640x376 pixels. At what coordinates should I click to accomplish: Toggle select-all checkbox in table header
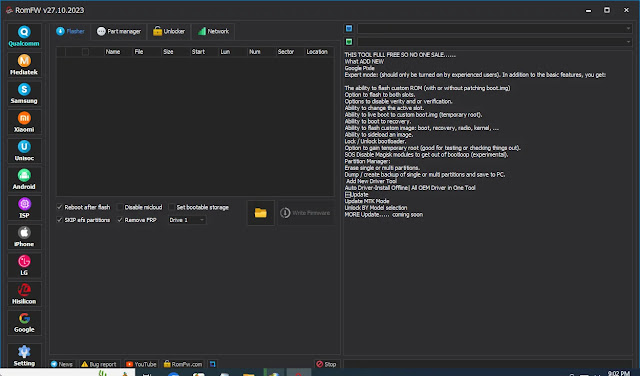[x=85, y=51]
